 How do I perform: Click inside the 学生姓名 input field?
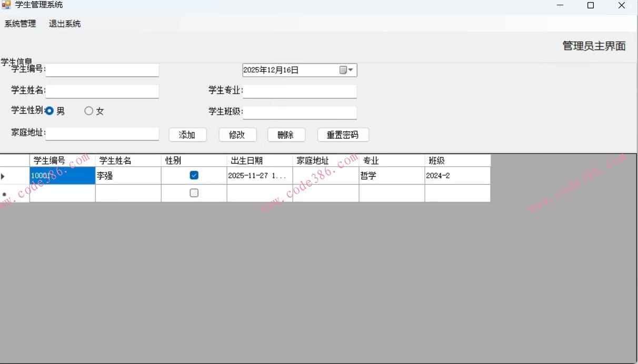coord(102,91)
